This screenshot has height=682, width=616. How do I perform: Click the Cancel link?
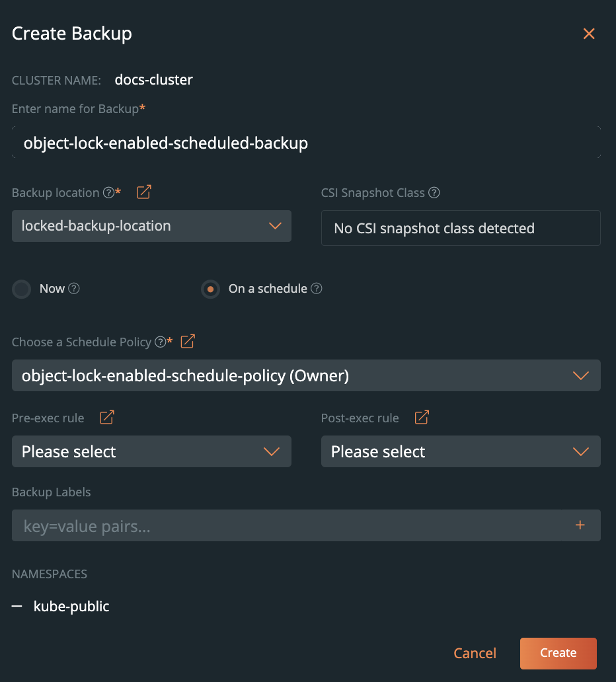[475, 653]
